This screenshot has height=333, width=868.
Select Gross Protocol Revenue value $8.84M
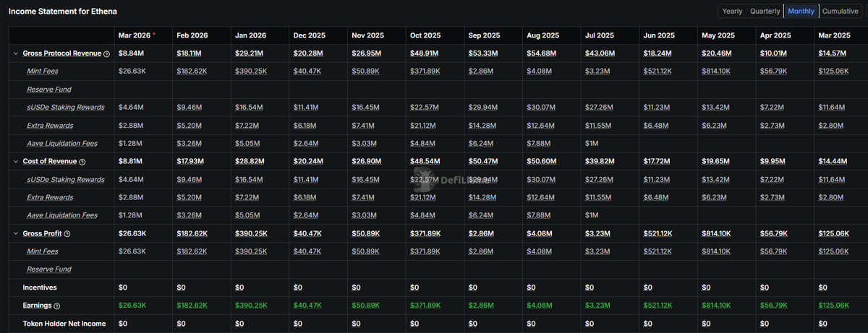click(130, 53)
